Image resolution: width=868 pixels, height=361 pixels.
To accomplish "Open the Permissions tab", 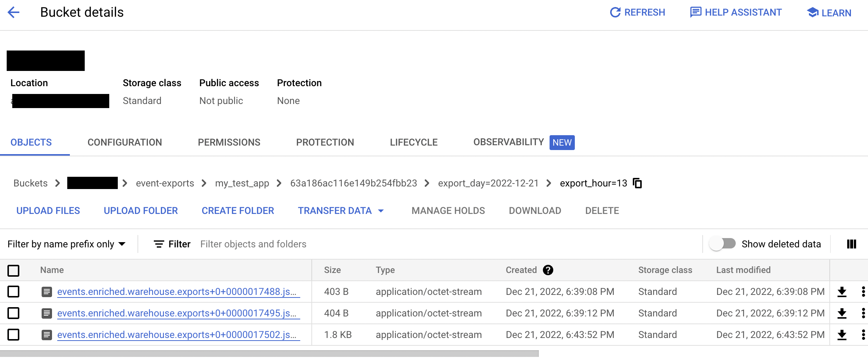I will tap(229, 142).
